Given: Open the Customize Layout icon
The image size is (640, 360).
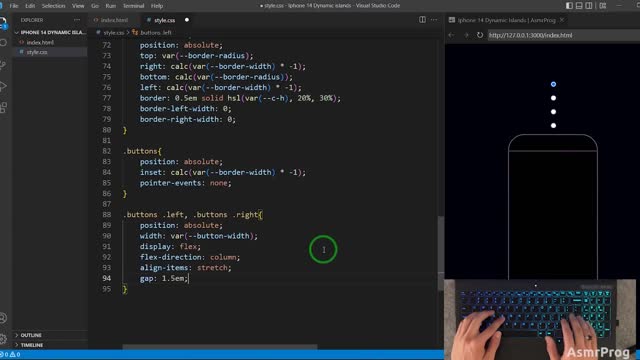Looking at the screenshot, I should click(603, 6).
